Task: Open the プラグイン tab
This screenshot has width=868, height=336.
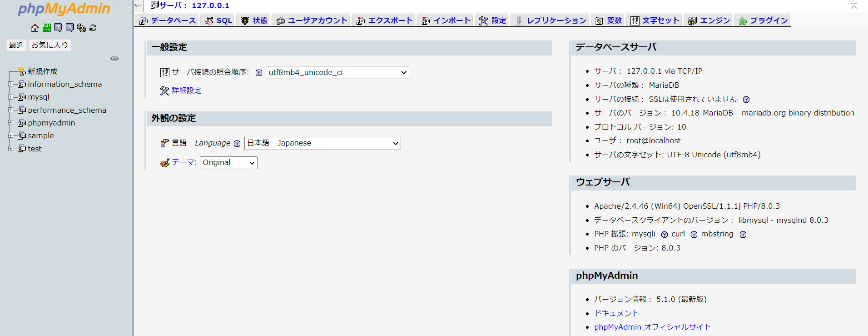Action: click(763, 20)
